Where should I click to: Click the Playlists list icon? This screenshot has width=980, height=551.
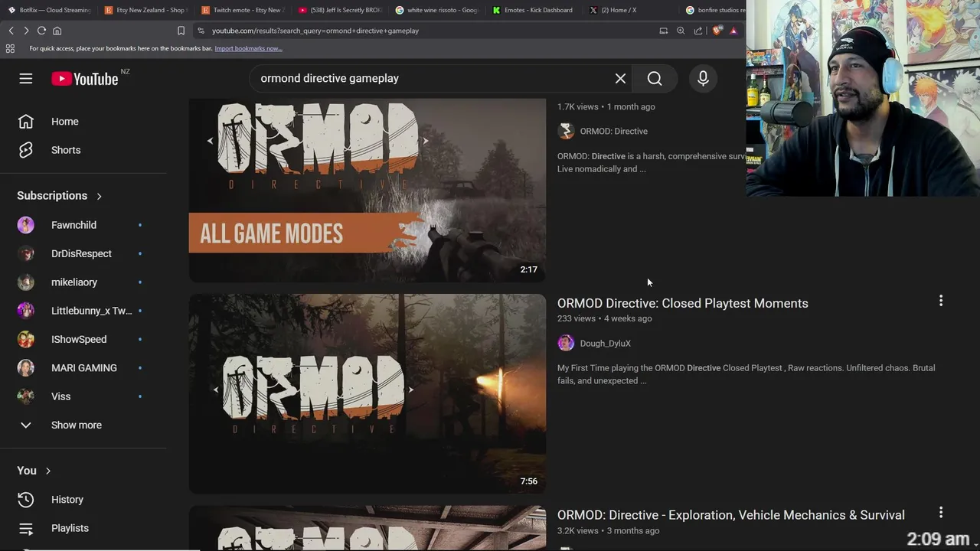tap(26, 528)
